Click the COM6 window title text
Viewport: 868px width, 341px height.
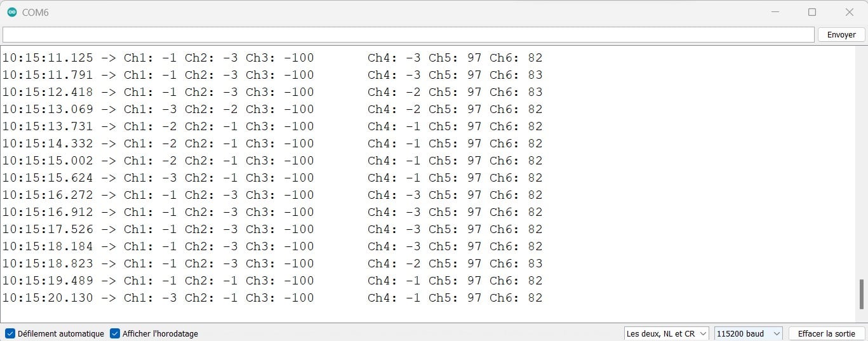36,12
